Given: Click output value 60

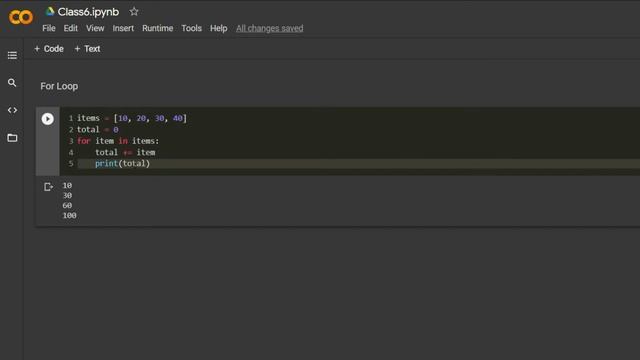Looking at the screenshot, I should click(x=67, y=205).
